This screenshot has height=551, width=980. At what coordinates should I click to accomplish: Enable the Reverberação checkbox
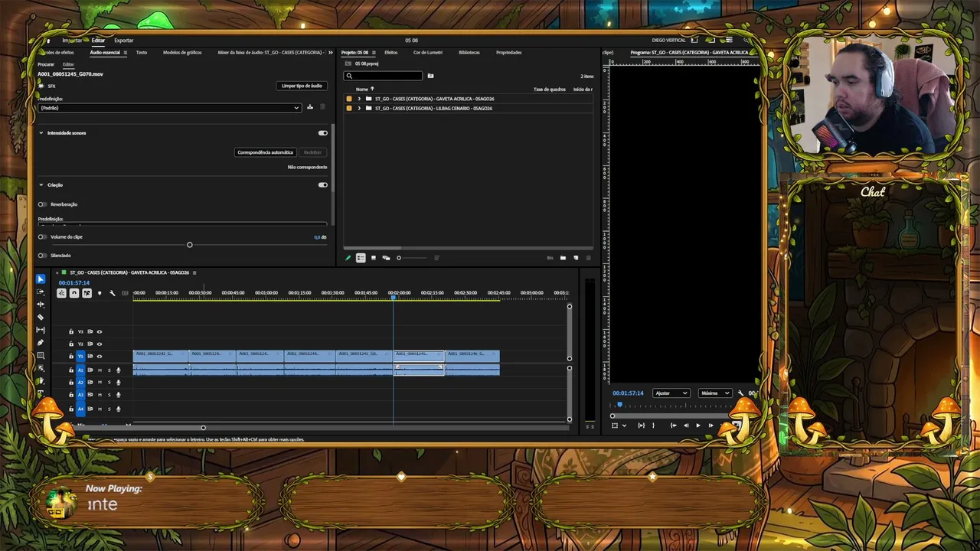tap(42, 204)
